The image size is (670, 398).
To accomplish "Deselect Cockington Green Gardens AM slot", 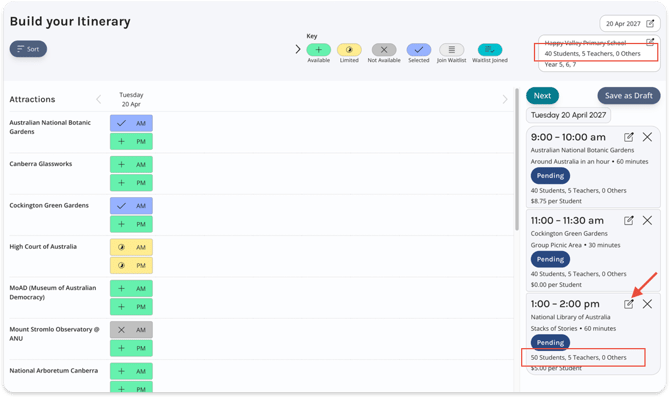I will pyautogui.click(x=131, y=206).
